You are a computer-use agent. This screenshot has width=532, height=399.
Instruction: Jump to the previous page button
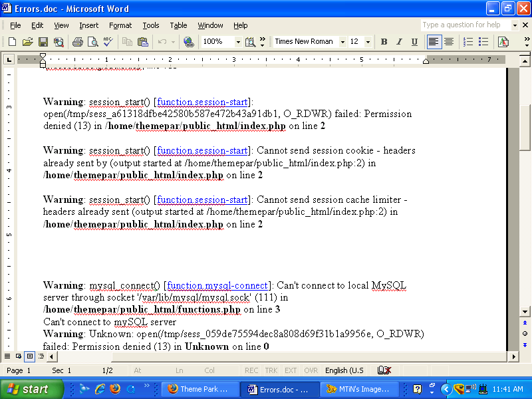(x=525, y=323)
